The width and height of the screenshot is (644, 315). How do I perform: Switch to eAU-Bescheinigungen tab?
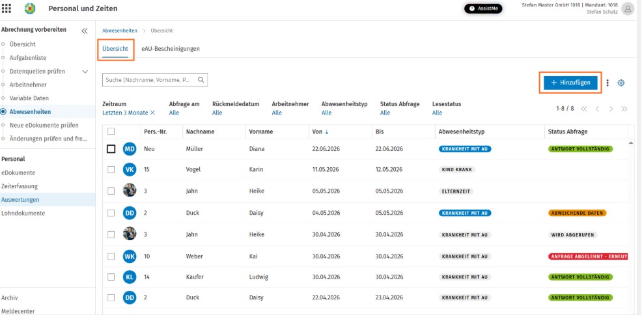(171, 48)
